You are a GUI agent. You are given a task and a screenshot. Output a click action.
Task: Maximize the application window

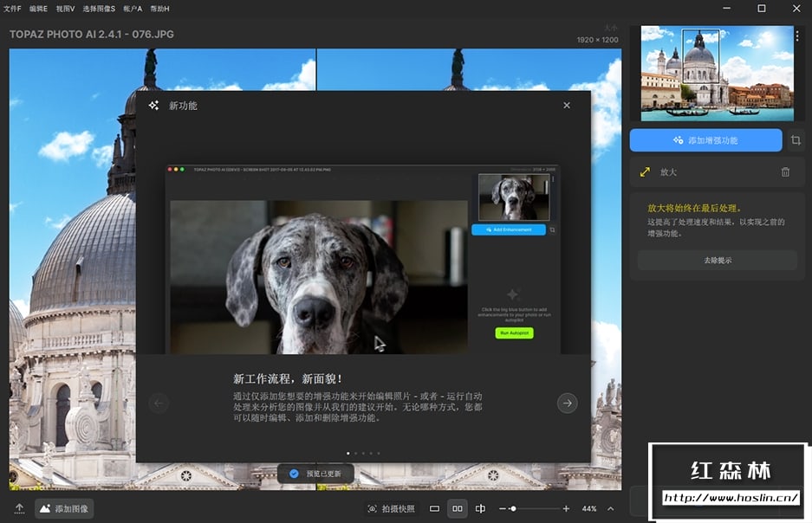pos(761,9)
